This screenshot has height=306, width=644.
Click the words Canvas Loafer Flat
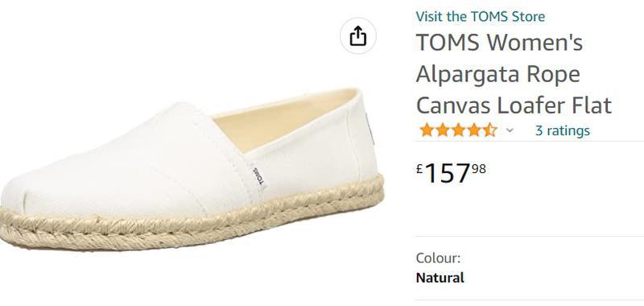tap(514, 105)
